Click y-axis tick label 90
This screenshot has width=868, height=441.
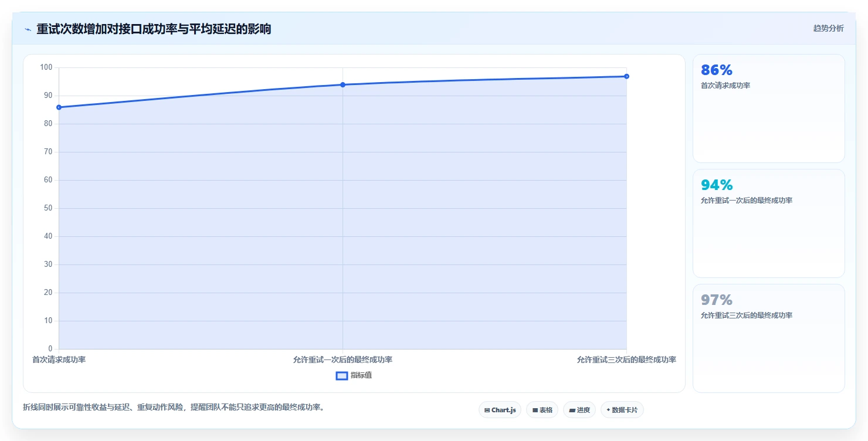pos(48,96)
